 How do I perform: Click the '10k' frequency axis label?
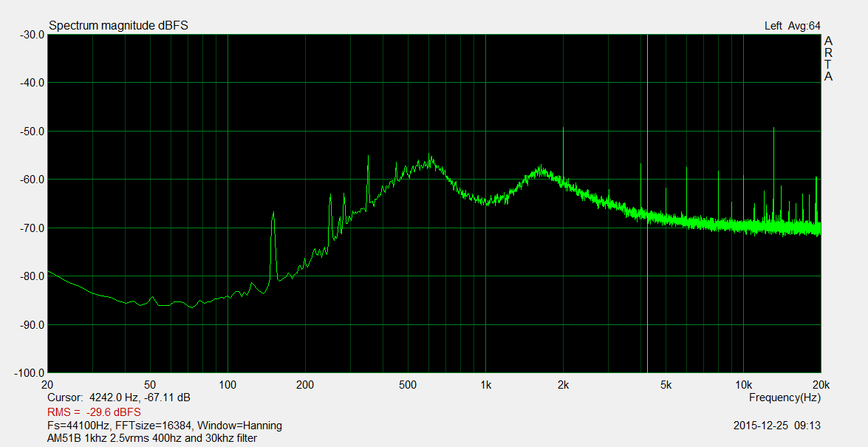point(743,385)
